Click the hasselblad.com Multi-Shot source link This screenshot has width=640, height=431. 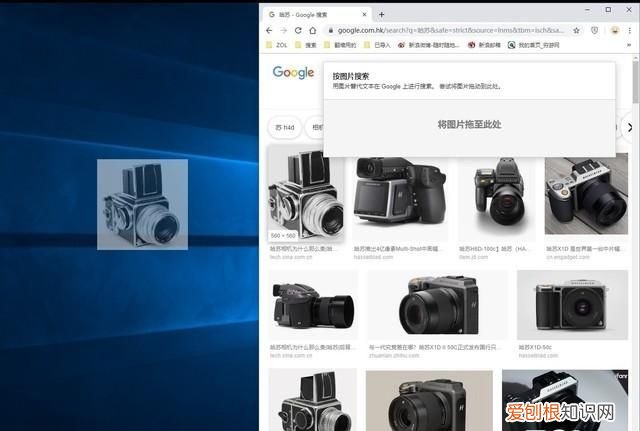click(x=373, y=257)
